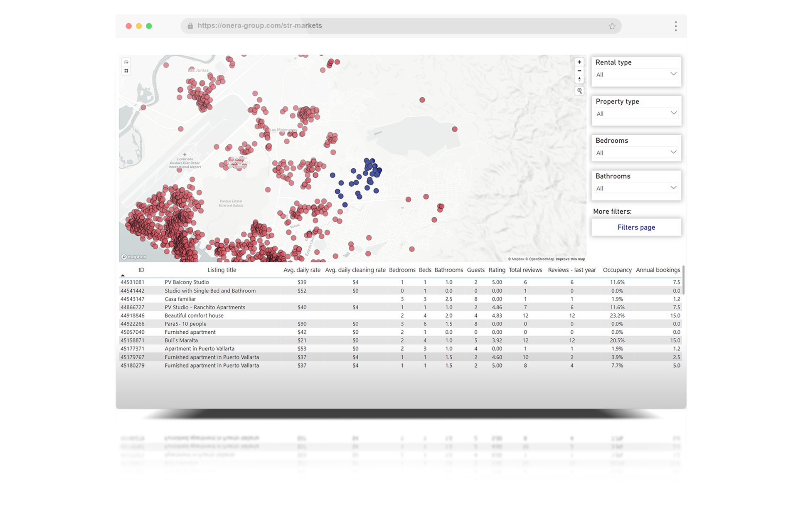Sort table by Occupancy column header

click(617, 270)
